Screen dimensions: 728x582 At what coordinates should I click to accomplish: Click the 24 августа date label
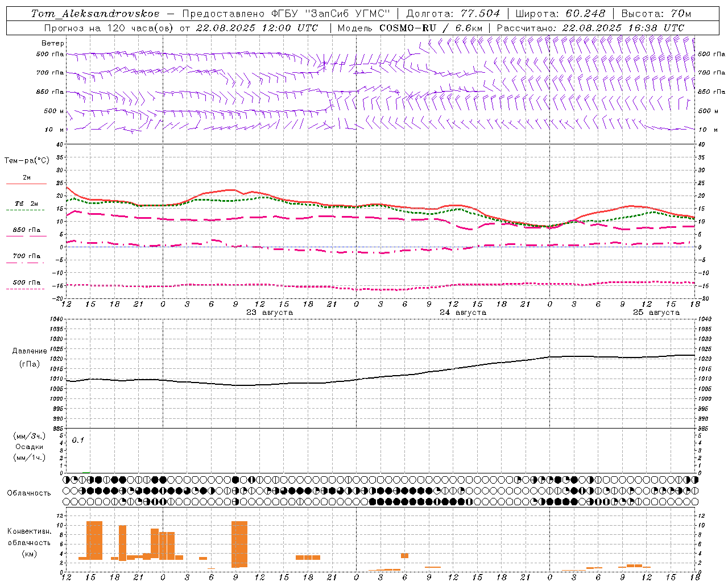pyautogui.click(x=463, y=313)
